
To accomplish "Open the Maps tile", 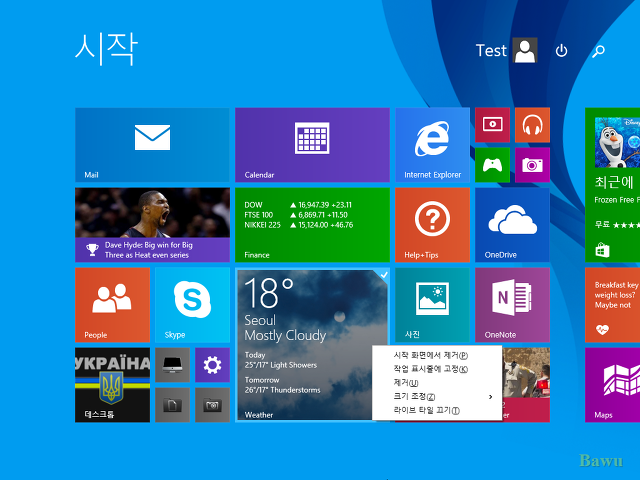I will [612, 385].
